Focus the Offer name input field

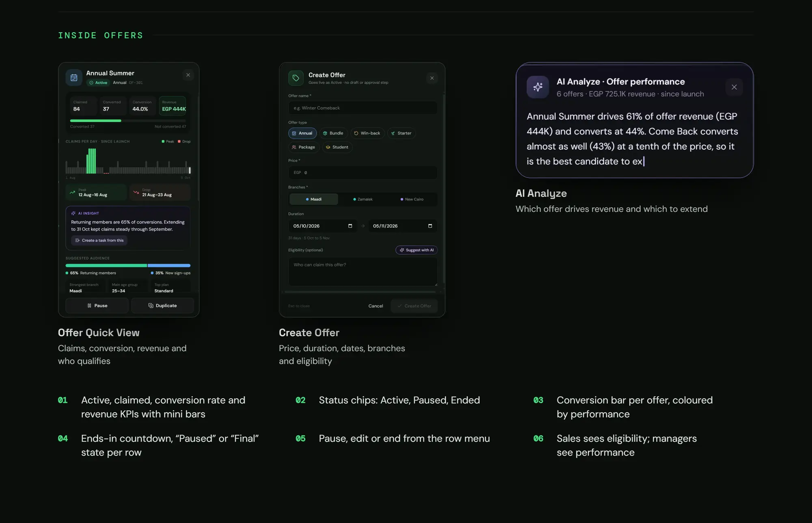[x=363, y=108]
